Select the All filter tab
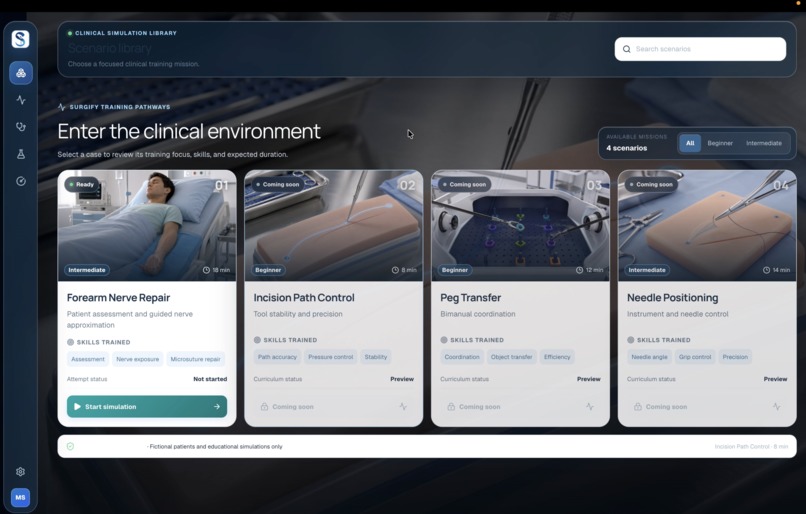This screenshot has height=514, width=806. pos(690,143)
